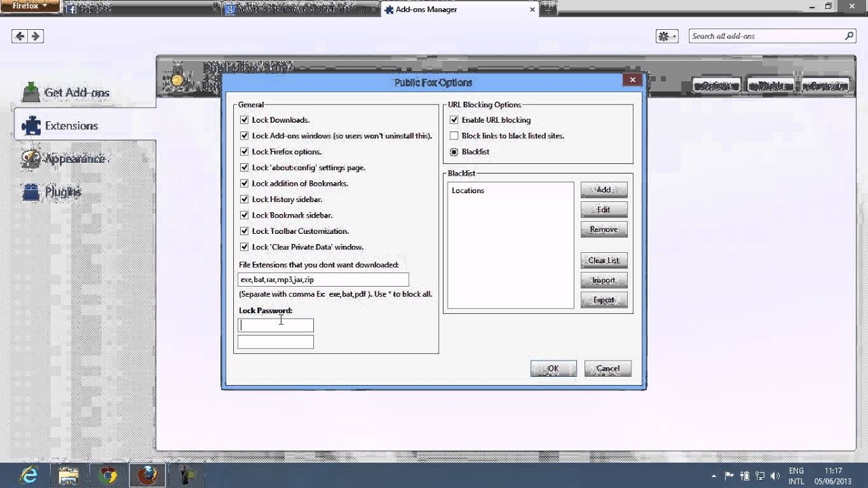Toggle Lock Toolbar Customization checkbox
Viewport: 868px width, 488px height.
244,231
